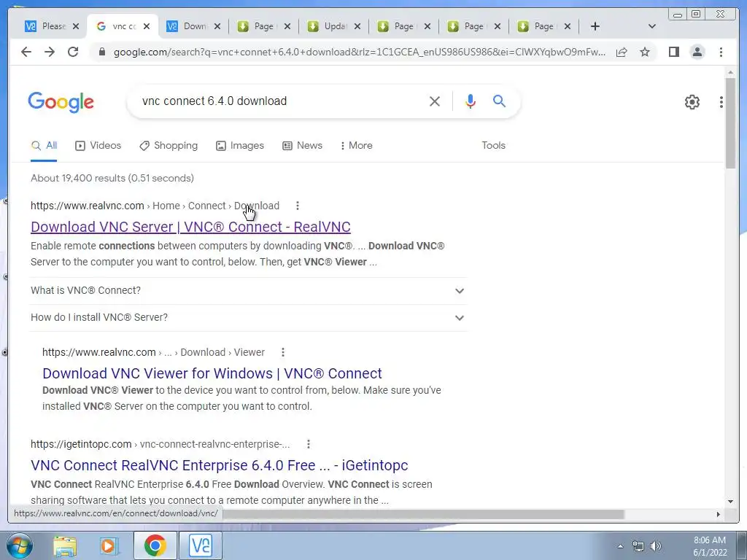
Task: Click inside the Google search input
Action: pyautogui.click(x=281, y=101)
